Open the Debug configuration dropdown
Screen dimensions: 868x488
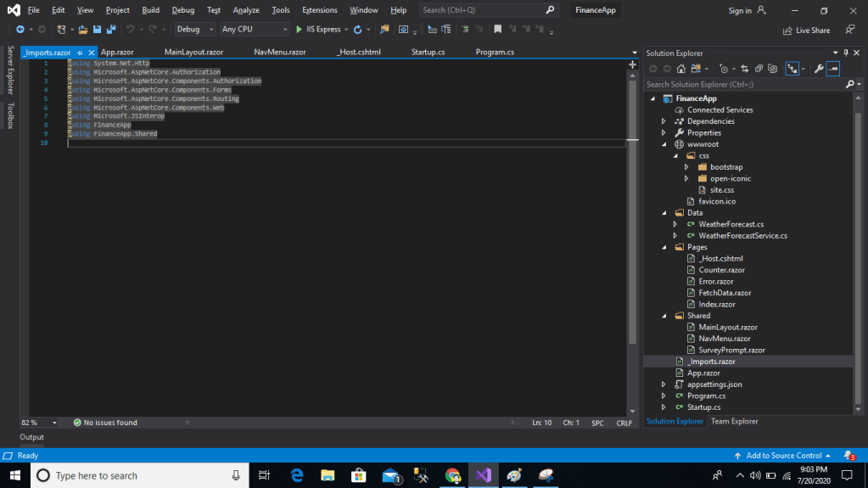(194, 30)
